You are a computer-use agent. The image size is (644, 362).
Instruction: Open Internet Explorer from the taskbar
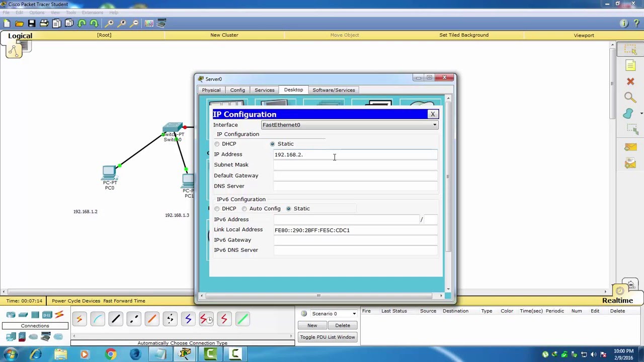click(36, 354)
